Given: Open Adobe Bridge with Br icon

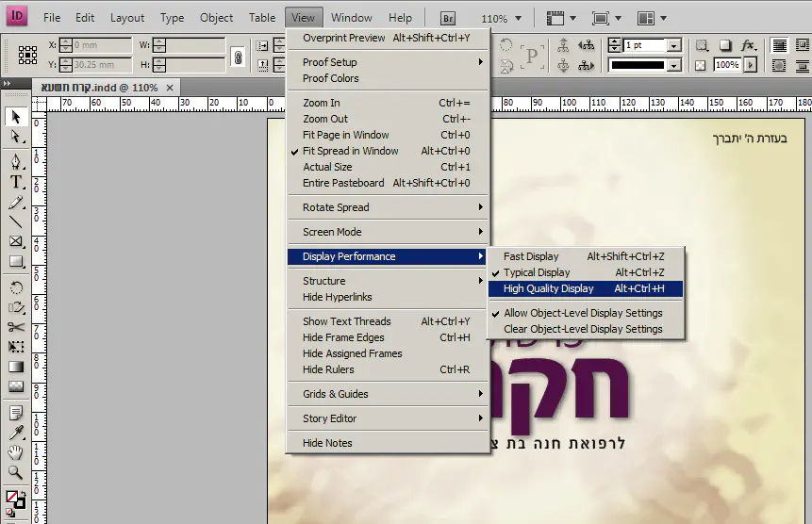Looking at the screenshot, I should point(448,18).
